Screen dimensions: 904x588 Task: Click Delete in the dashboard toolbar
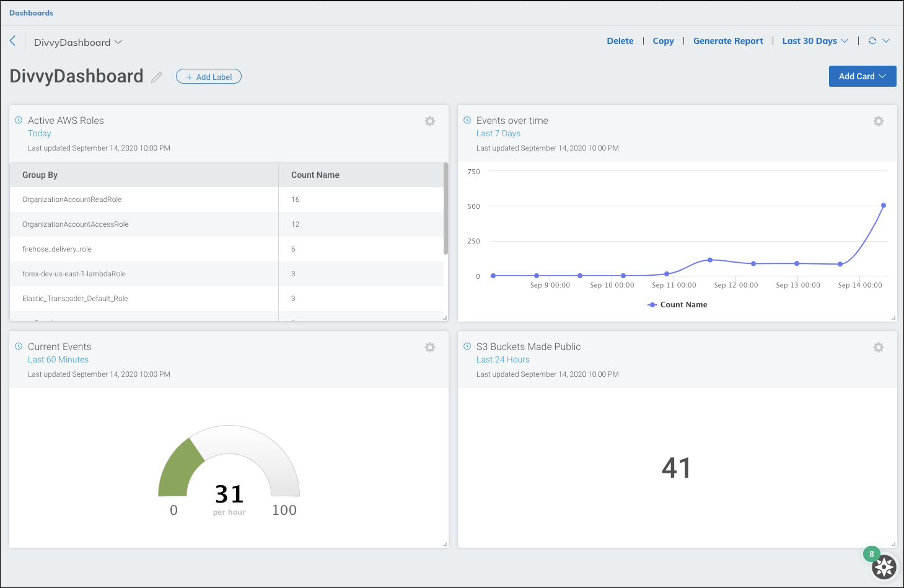click(620, 41)
